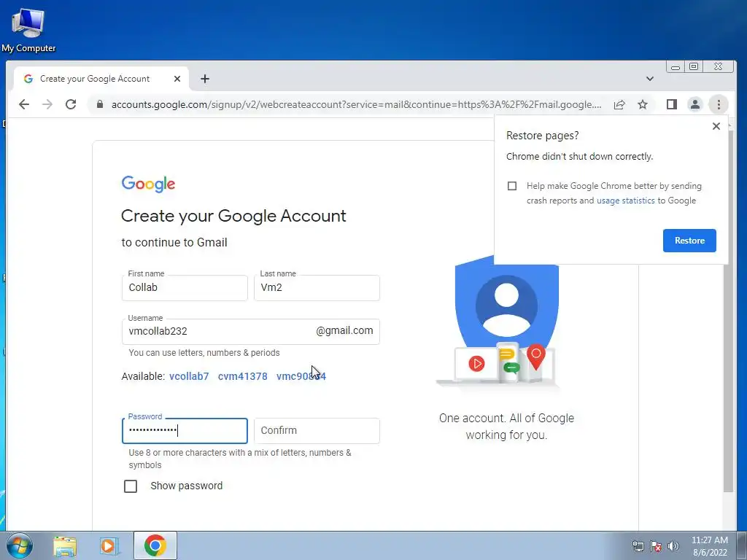Click the volume speaker tray icon

pyautogui.click(x=673, y=546)
